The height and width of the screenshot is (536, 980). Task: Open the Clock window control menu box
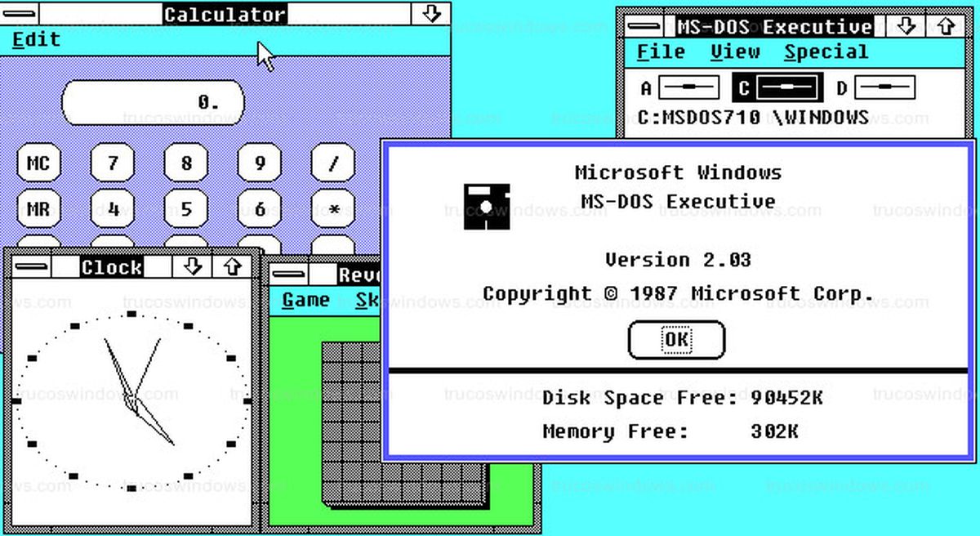coord(31,267)
